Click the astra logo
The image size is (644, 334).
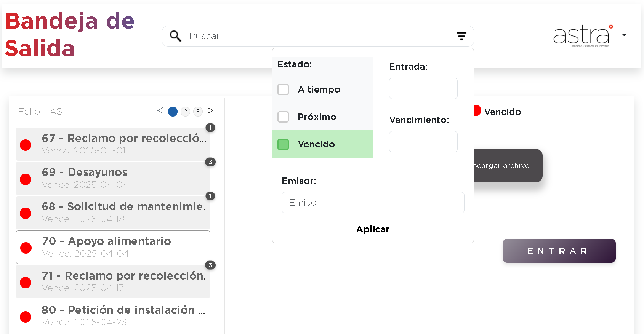pyautogui.click(x=582, y=36)
